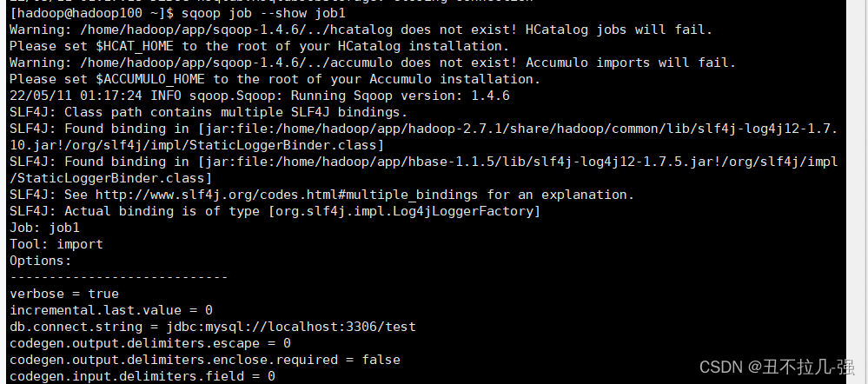Click the Accumulo imports will fail warning
Image resolution: width=868 pixels, height=384 pixels.
[372, 63]
